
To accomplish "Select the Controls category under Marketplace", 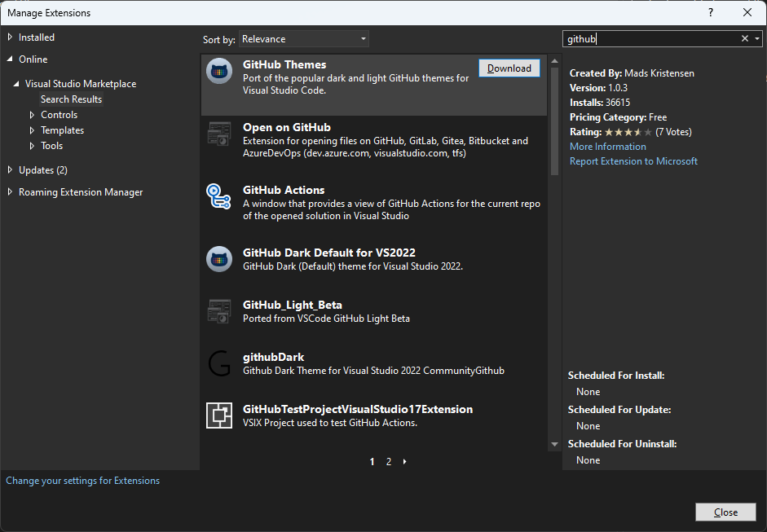I will pos(58,114).
